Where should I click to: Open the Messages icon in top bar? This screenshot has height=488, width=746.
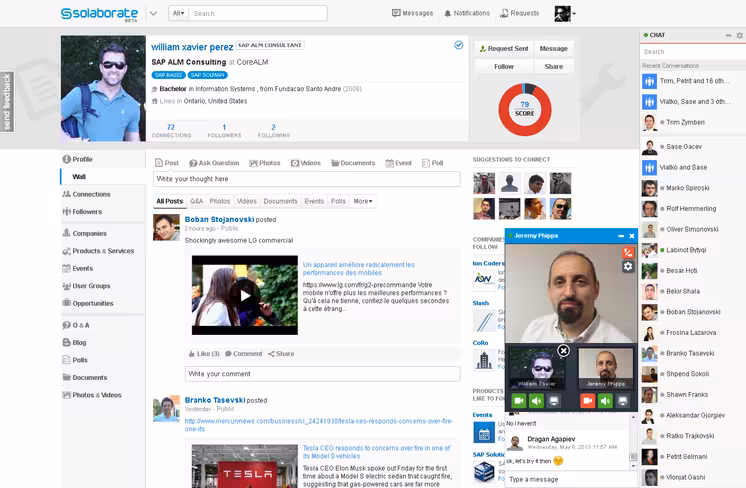[412, 13]
